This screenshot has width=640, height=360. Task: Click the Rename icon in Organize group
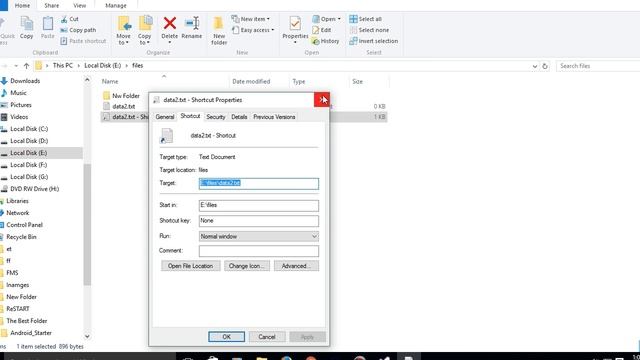(191, 23)
